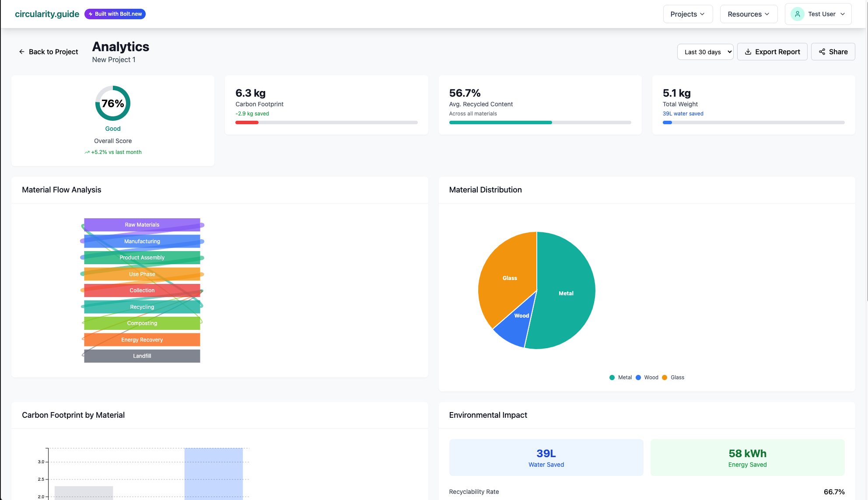Click the download icon on Export Report

(748, 52)
